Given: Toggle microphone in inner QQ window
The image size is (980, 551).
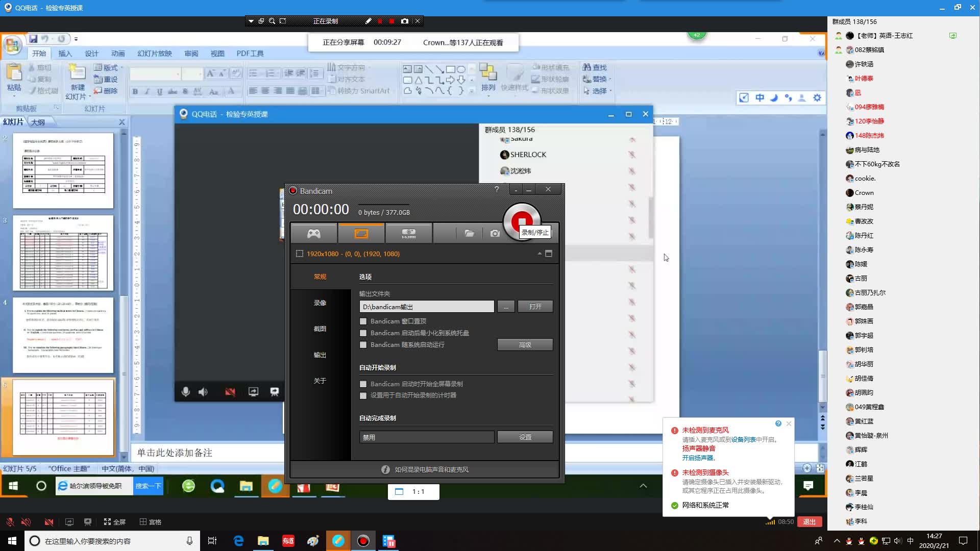Looking at the screenshot, I should (x=186, y=392).
